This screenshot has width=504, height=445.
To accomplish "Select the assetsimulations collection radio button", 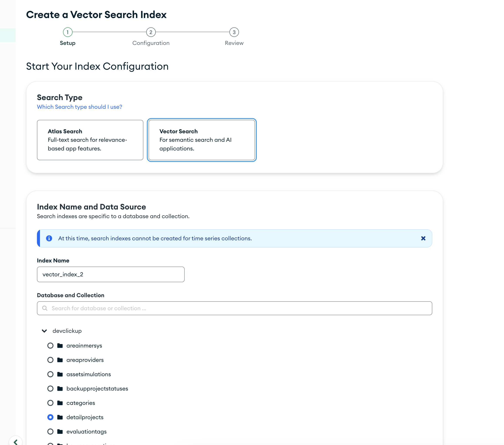I will (x=50, y=374).
